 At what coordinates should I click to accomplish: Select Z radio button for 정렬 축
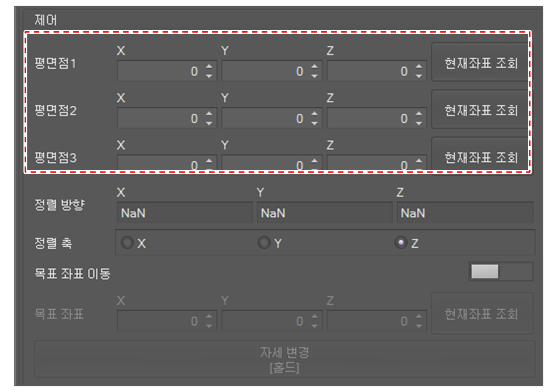click(x=401, y=242)
